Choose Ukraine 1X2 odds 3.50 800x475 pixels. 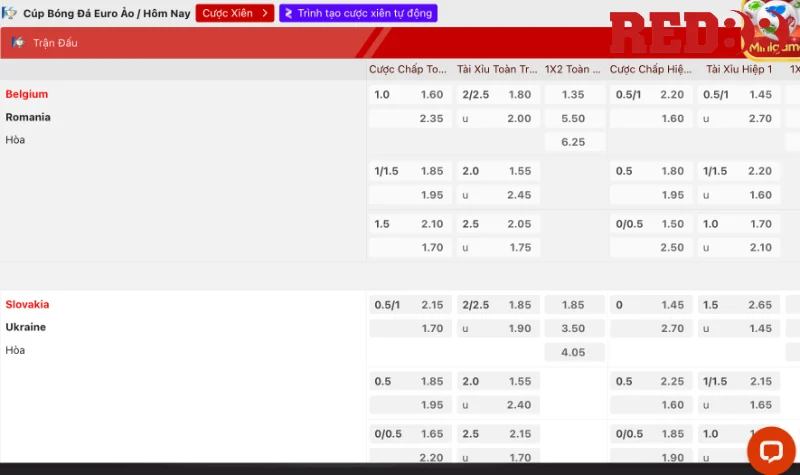[574, 328]
